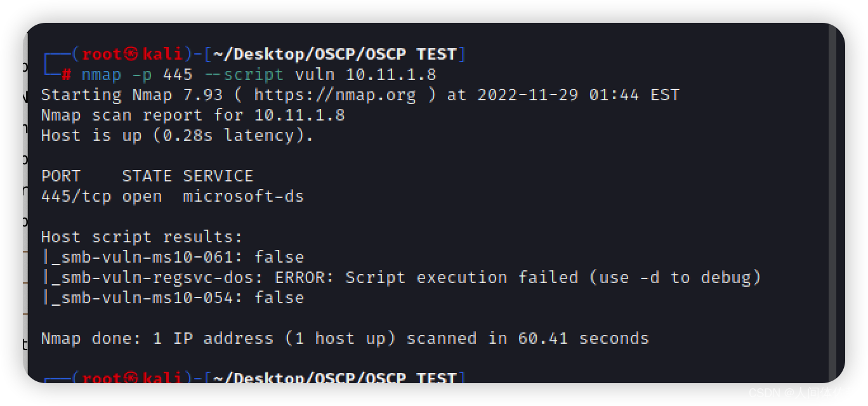This screenshot has width=868, height=406.
Task: Select the 445/tcp port entry
Action: tap(76, 196)
